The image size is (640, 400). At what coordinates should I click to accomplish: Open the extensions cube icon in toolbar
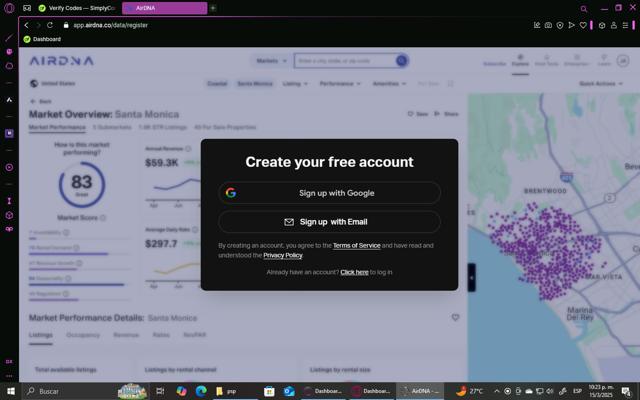(602, 25)
